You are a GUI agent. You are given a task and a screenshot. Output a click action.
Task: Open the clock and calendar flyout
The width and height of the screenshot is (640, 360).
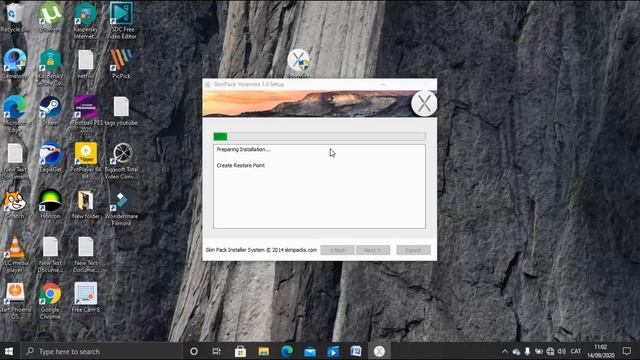601,351
